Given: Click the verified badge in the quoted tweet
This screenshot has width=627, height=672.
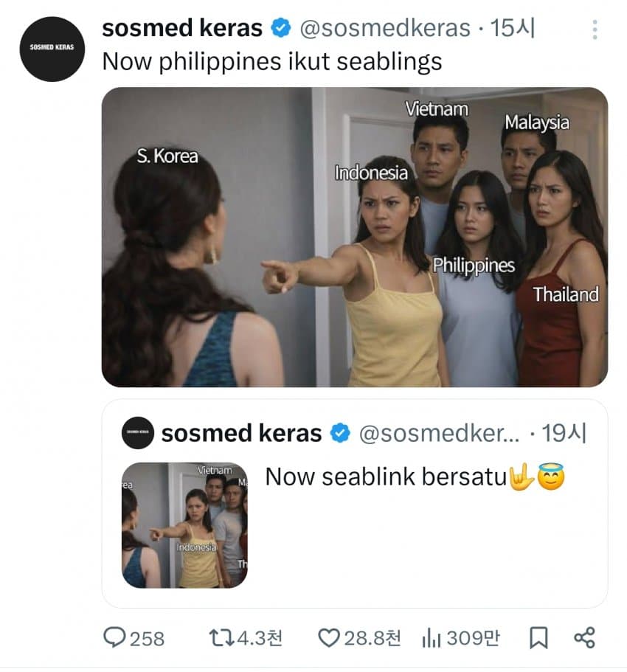Looking at the screenshot, I should tap(340, 433).
